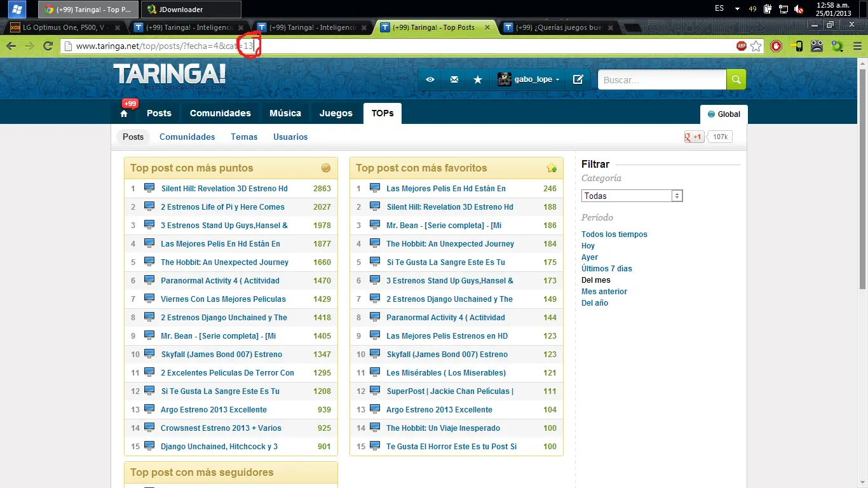Show top Temas sub-tab
868x488 pixels.
[x=244, y=137]
